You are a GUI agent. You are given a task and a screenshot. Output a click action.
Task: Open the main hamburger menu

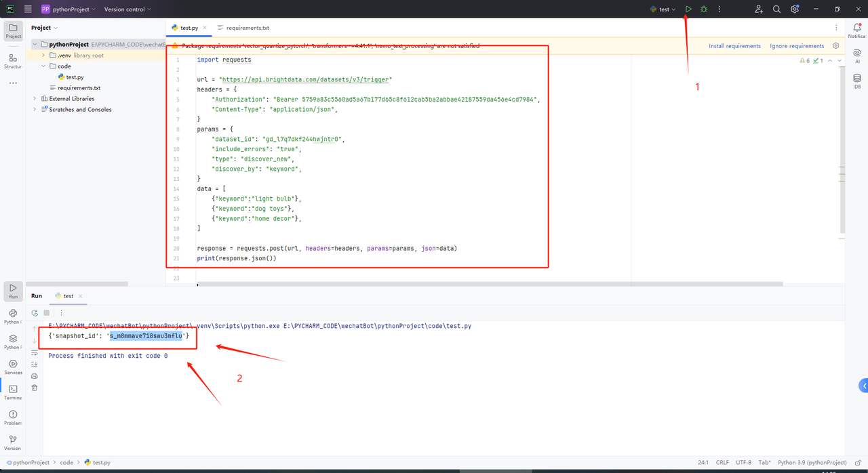(x=28, y=9)
